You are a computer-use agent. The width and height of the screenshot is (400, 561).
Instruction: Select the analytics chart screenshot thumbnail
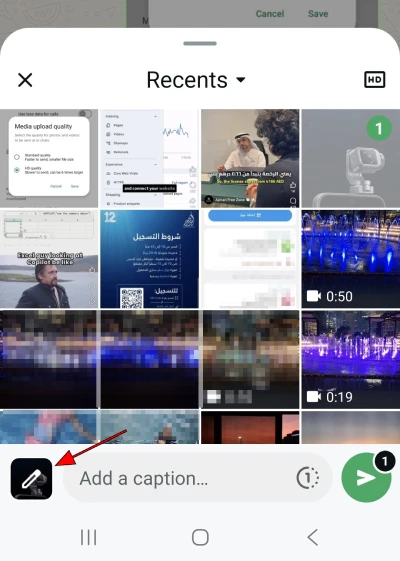[x=149, y=158]
